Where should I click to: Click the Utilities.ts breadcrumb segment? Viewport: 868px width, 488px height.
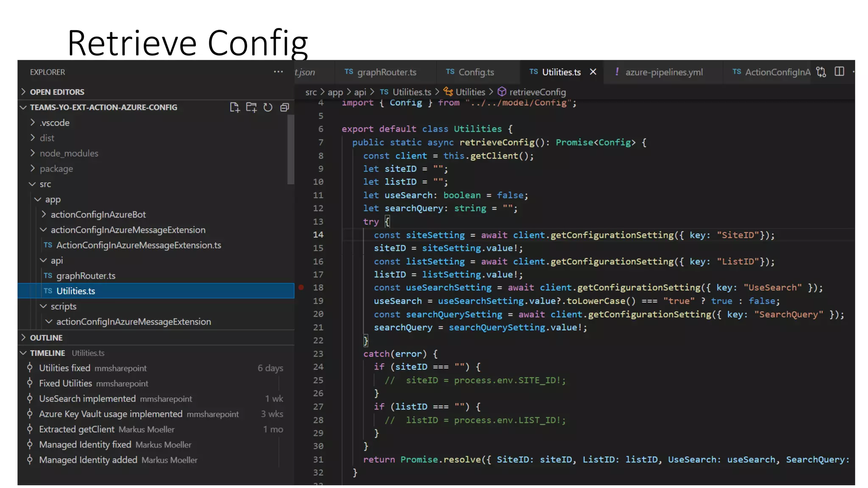406,92
